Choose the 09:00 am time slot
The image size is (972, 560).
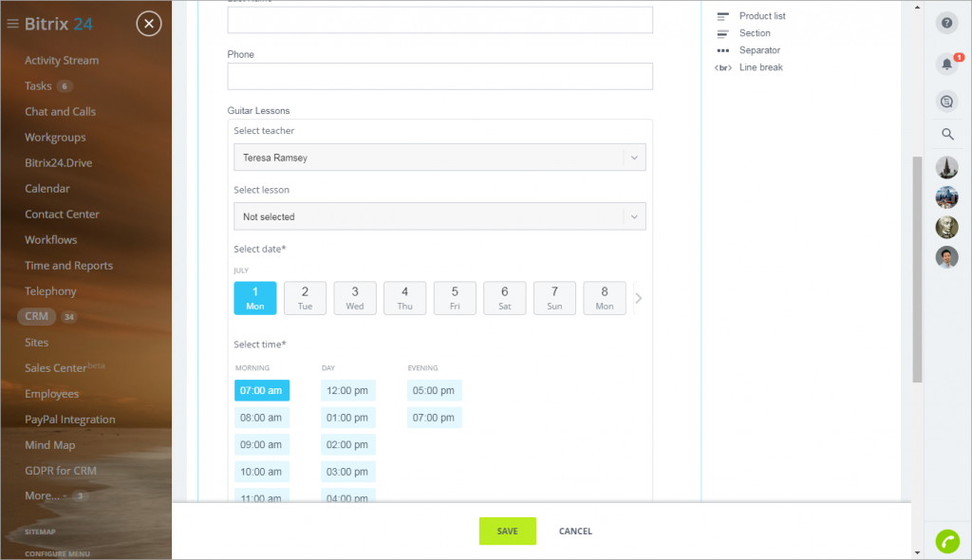[x=262, y=444]
